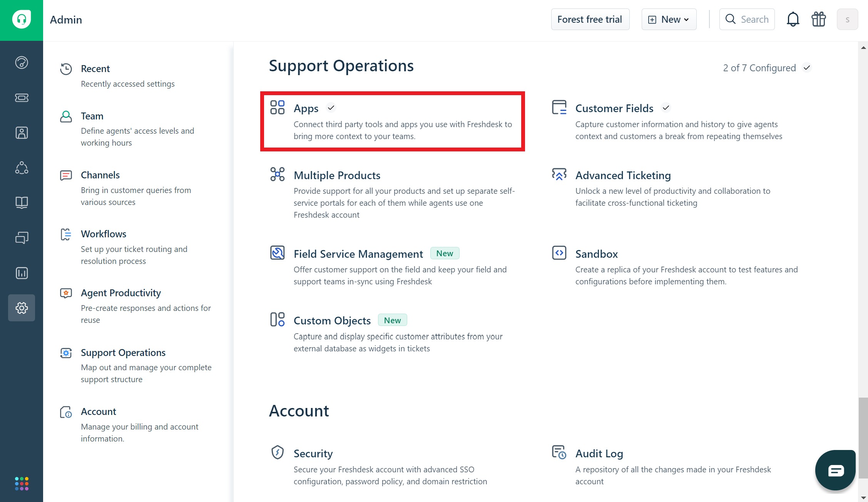The image size is (868, 502).
Task: Open notifications bell icon
Action: 793,19
